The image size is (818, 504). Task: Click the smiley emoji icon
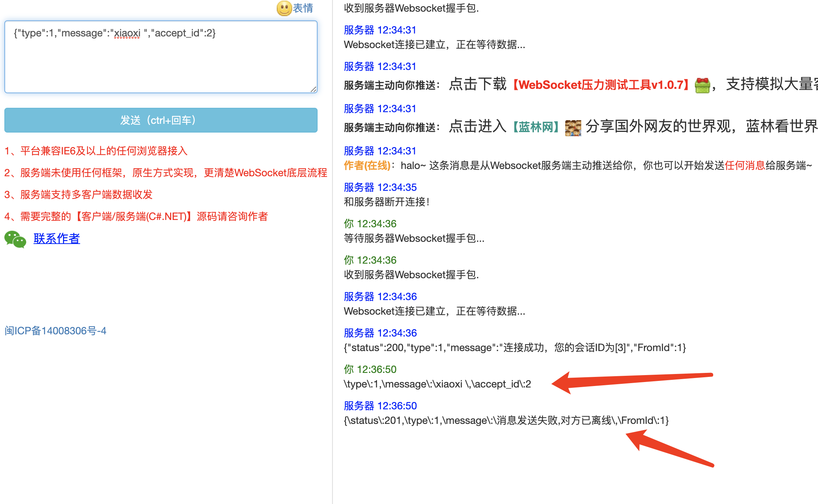(x=284, y=8)
